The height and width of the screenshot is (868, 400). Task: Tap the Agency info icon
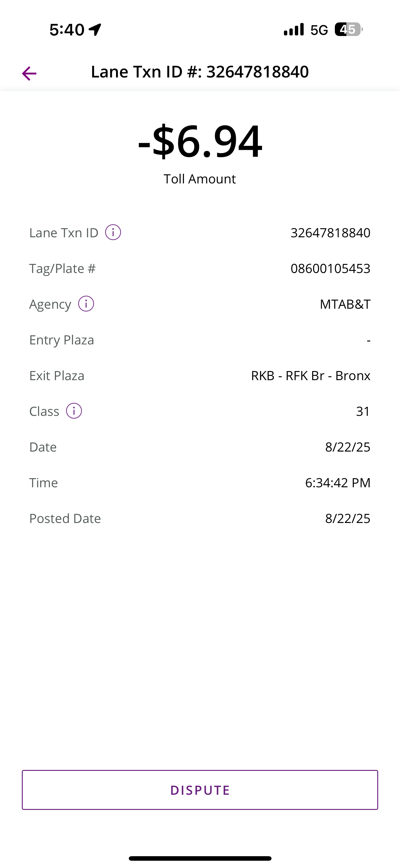point(86,304)
